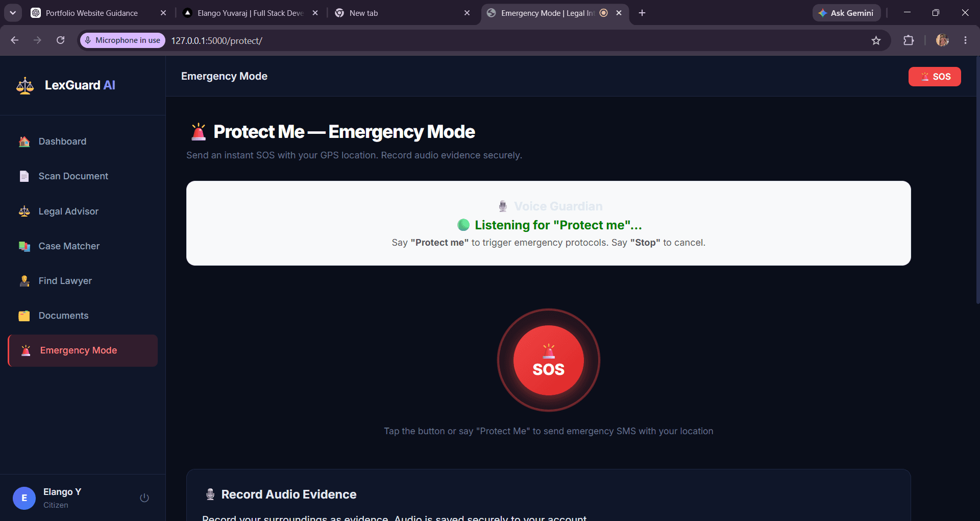Close the Emergency Mode browser tab
Screen dimensions: 980x521
(619, 13)
